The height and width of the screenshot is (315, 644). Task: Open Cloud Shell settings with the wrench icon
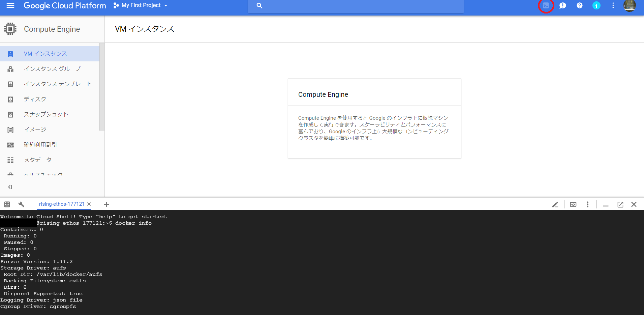[x=21, y=204]
